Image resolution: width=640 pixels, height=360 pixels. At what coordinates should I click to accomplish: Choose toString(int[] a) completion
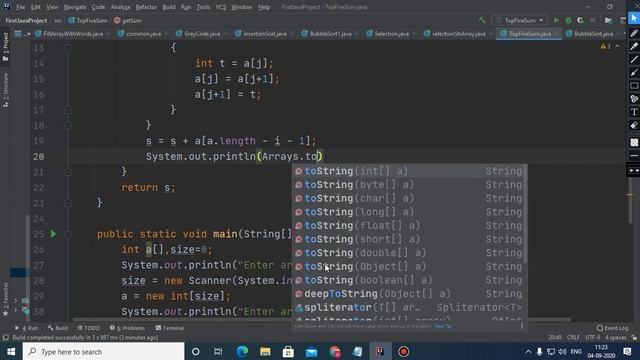point(409,171)
